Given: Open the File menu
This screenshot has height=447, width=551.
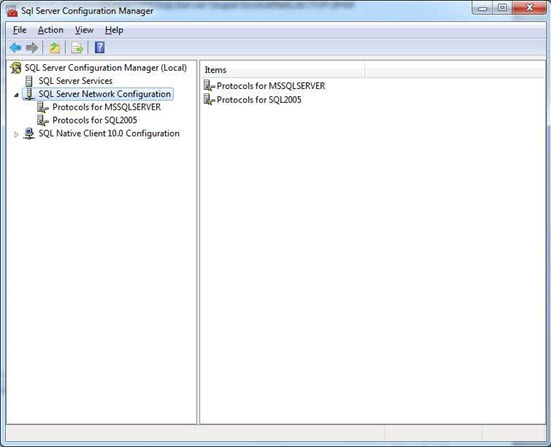Looking at the screenshot, I should tap(20, 30).
